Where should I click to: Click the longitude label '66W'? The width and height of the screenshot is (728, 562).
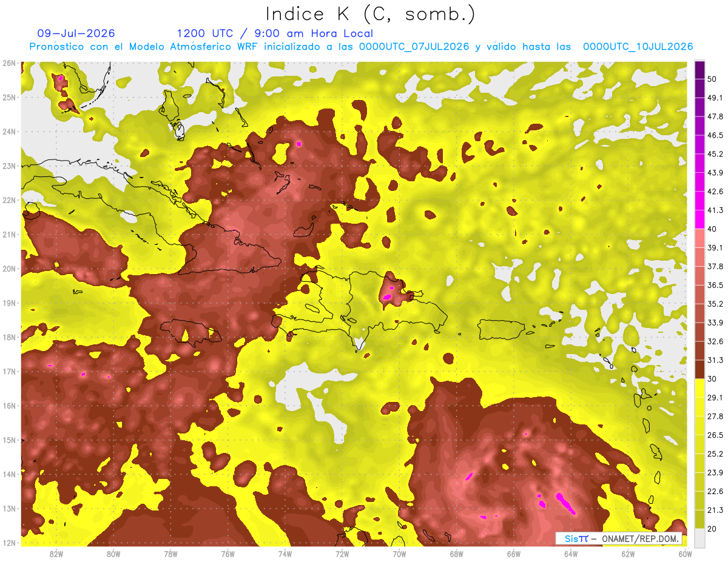tap(513, 554)
